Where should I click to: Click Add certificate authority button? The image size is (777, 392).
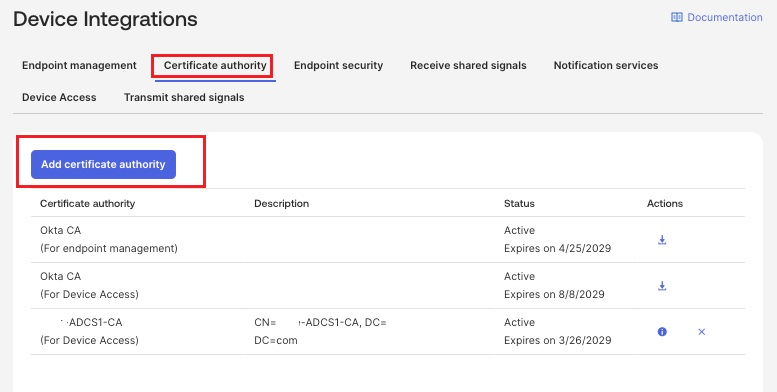103,165
